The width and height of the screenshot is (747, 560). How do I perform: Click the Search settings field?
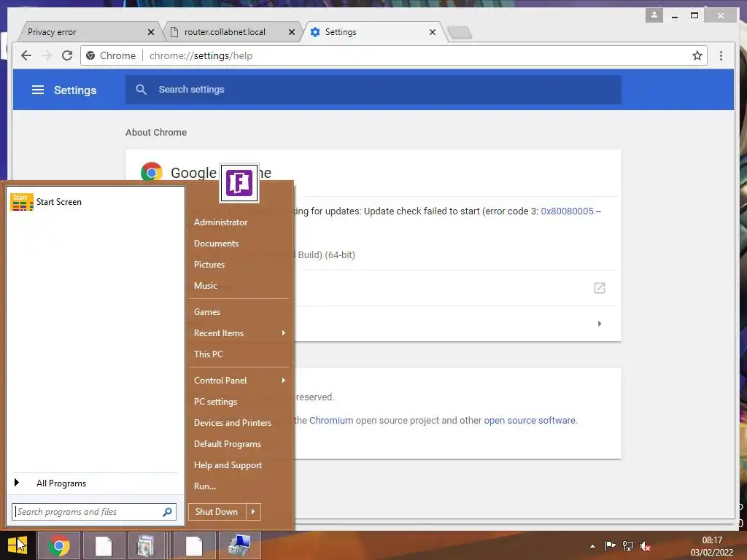tap(373, 90)
